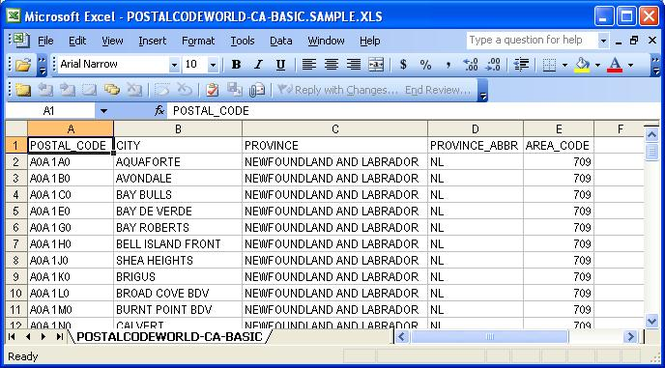Select cell containing BAY ROBERTS

point(178,228)
